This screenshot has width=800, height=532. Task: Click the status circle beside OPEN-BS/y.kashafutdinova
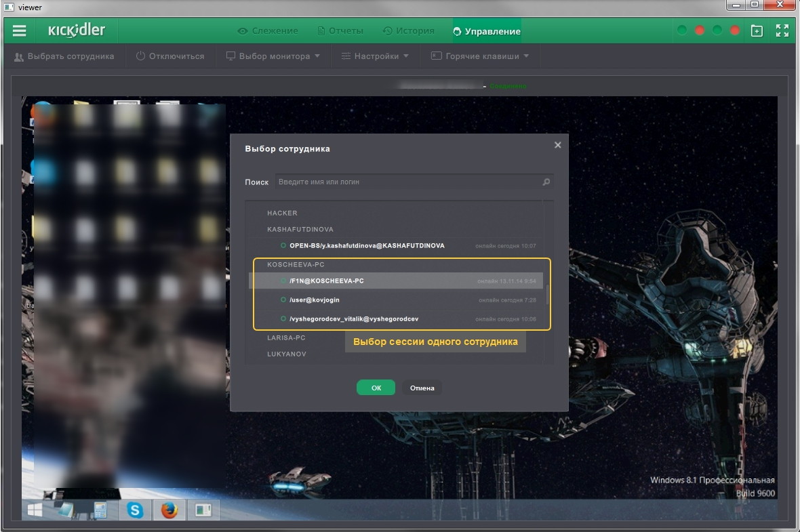tap(283, 245)
